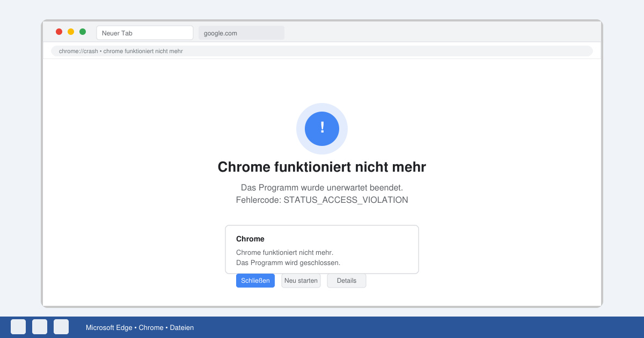Image resolution: width=644 pixels, height=338 pixels.
Task: Click the text Das Programm wird geschlossen.
Action: (288, 263)
